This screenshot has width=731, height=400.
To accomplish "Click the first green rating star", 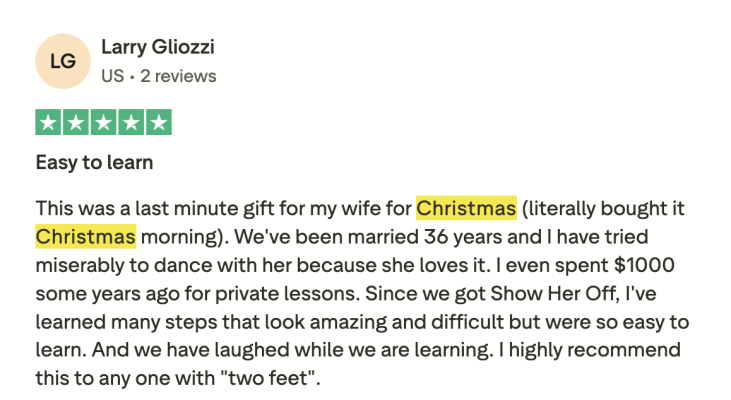I will [49, 123].
